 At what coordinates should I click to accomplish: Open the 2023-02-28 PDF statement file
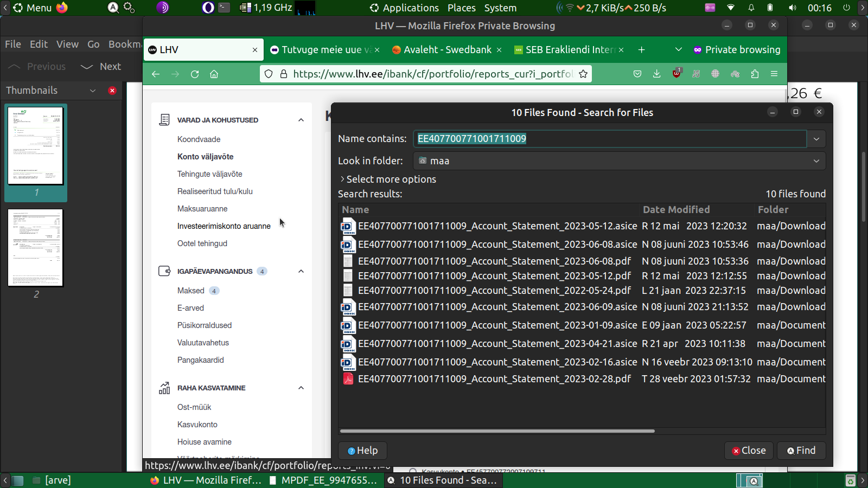(x=494, y=379)
